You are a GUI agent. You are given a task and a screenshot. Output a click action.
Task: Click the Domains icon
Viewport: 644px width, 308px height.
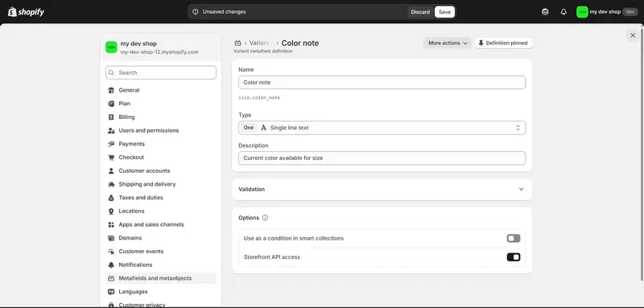tap(111, 238)
